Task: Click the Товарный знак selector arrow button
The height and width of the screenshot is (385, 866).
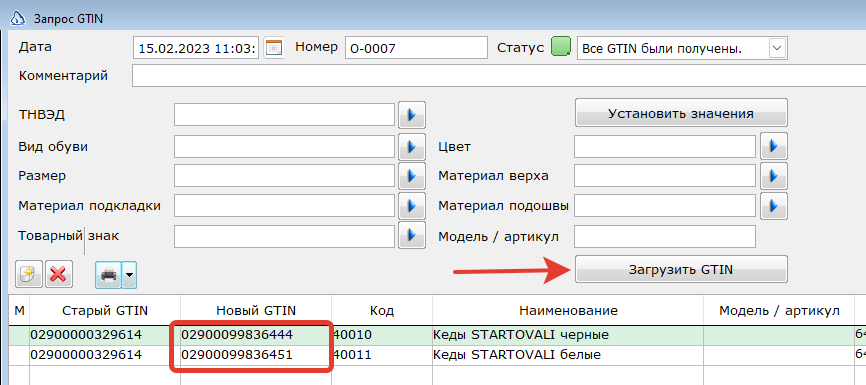Action: (x=411, y=235)
